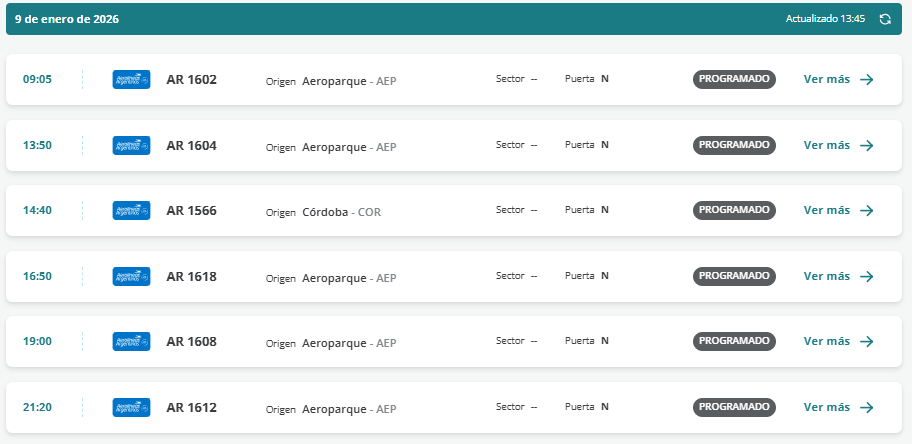Click Ver más on the 21:20 flight

point(838,407)
